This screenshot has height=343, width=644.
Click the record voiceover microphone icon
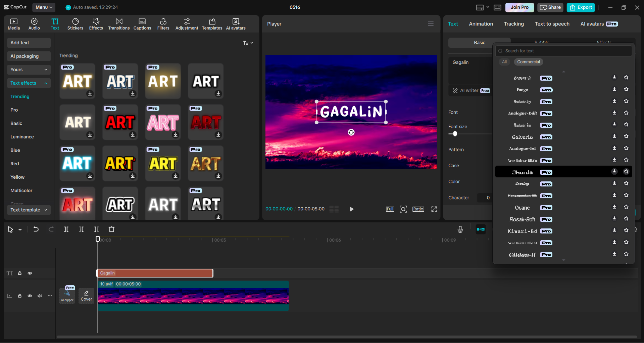coord(460,229)
